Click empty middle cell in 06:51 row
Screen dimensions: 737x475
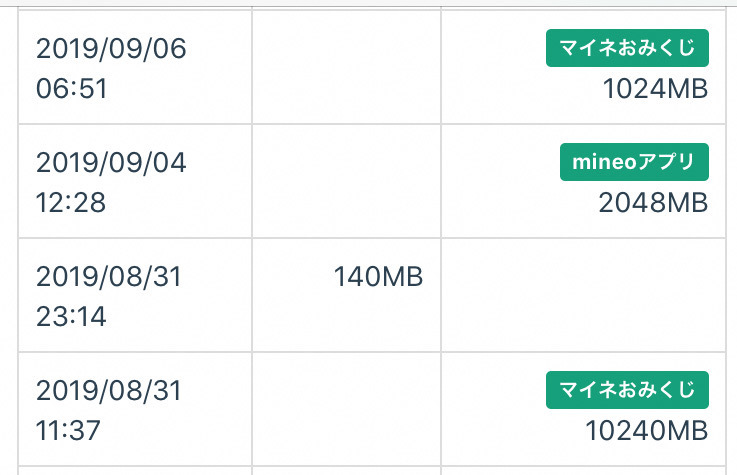pos(346,68)
